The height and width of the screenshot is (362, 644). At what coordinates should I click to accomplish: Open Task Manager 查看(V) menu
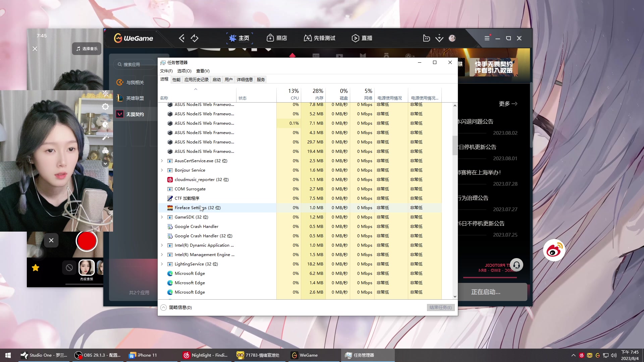203,71
